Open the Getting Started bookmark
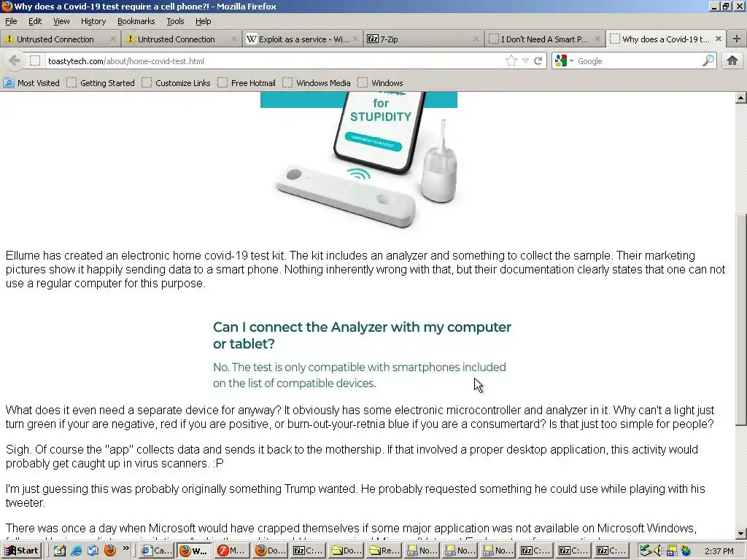Viewport: 747px width, 560px height. tap(101, 83)
